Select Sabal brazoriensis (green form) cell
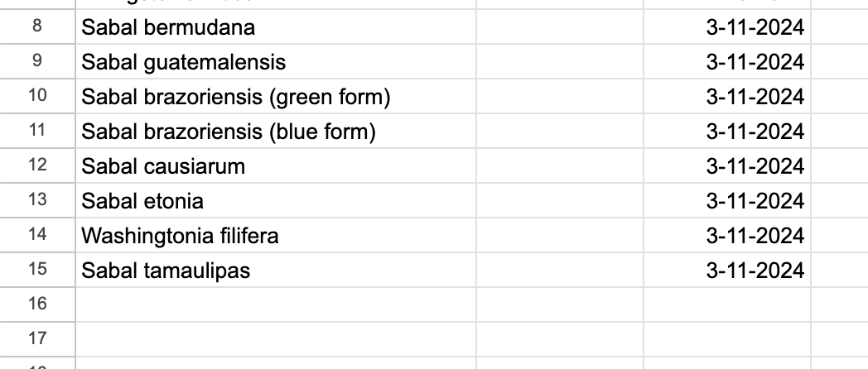This screenshot has height=369, width=868. pyautogui.click(x=276, y=96)
